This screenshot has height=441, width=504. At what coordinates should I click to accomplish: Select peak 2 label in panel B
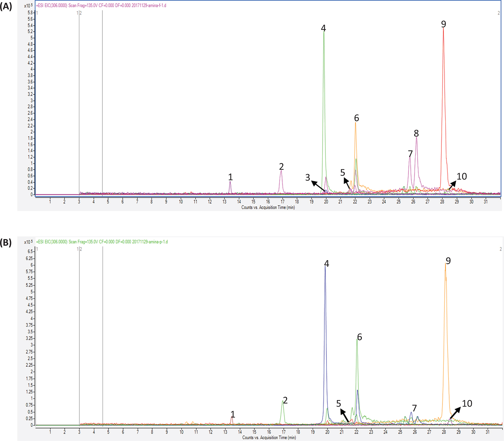(285, 400)
